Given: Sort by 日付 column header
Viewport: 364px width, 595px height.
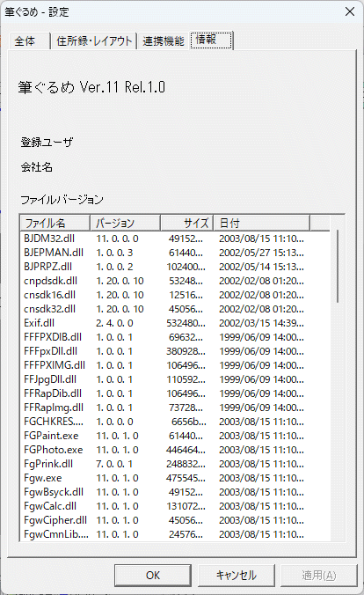Looking at the screenshot, I should (262, 223).
